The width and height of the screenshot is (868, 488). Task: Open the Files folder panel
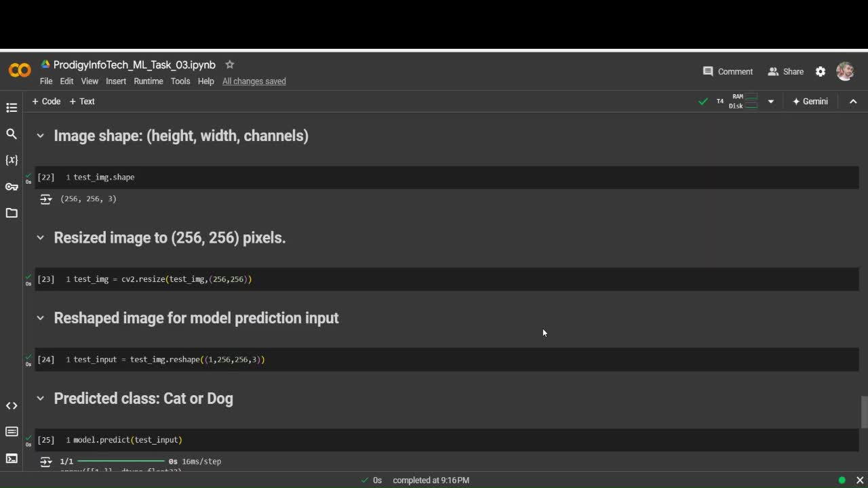(x=12, y=213)
